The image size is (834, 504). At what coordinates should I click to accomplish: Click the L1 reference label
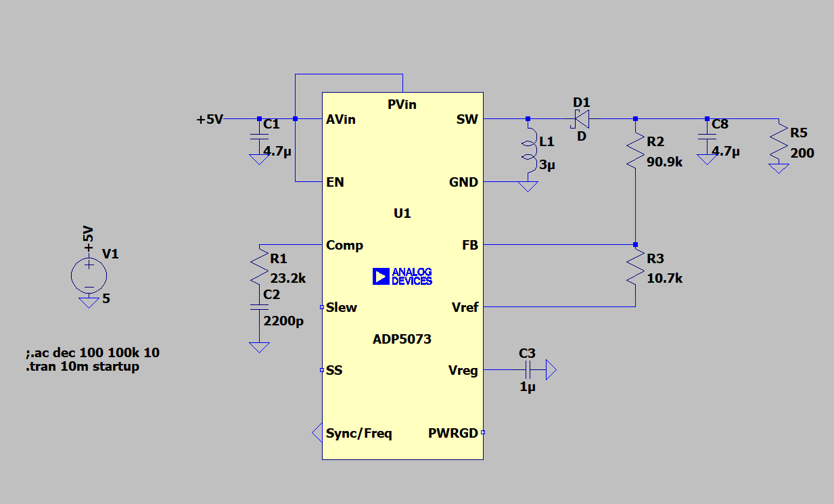click(x=547, y=142)
